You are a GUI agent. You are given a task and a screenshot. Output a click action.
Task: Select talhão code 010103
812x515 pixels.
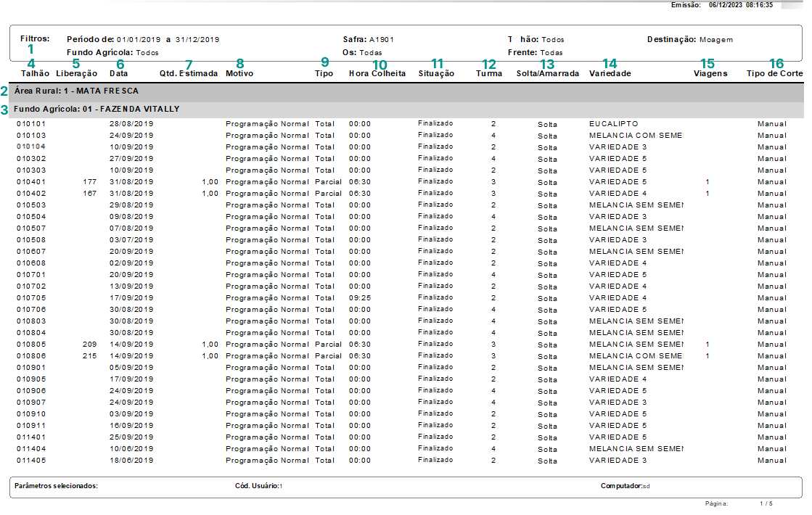click(x=31, y=136)
